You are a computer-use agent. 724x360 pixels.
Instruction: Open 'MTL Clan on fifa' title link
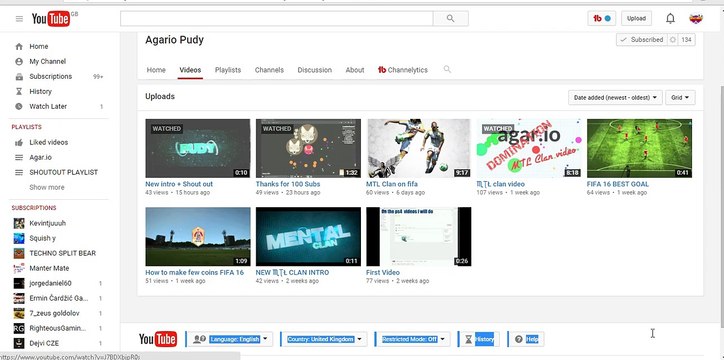click(392, 184)
